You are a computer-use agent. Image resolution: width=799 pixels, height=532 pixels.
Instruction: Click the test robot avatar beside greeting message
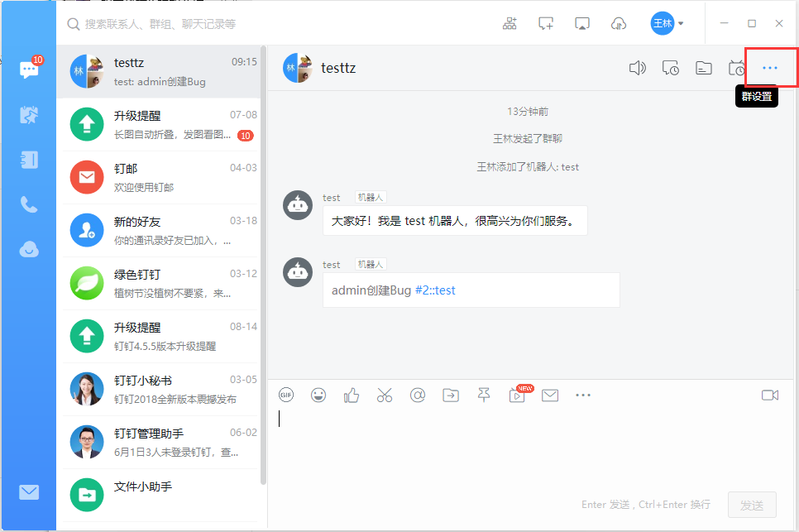click(298, 205)
